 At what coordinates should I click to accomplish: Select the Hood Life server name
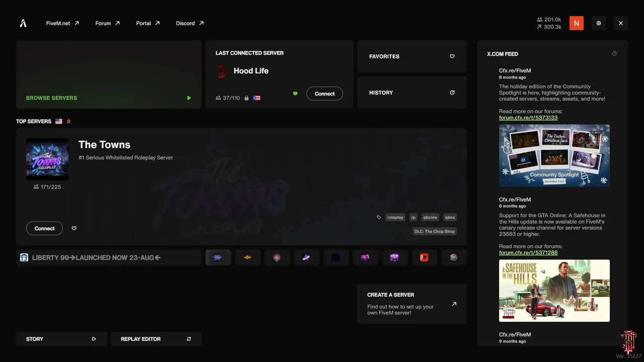coord(251,71)
